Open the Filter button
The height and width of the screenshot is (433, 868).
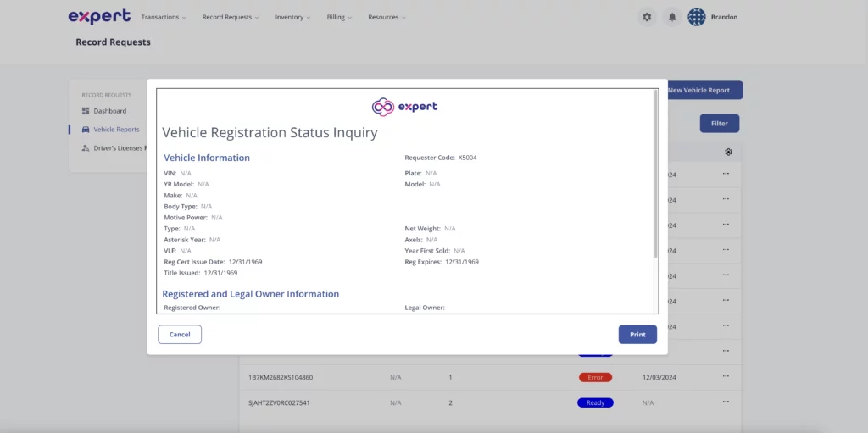(x=720, y=124)
